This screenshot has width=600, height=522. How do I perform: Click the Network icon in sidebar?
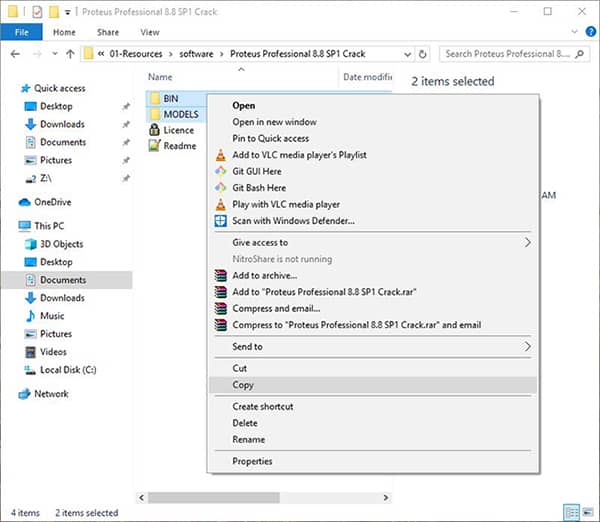pyautogui.click(x=24, y=394)
